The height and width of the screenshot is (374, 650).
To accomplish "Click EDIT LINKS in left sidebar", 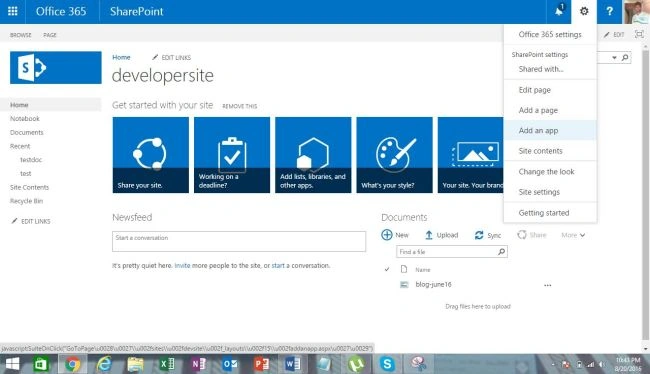I will [31, 221].
